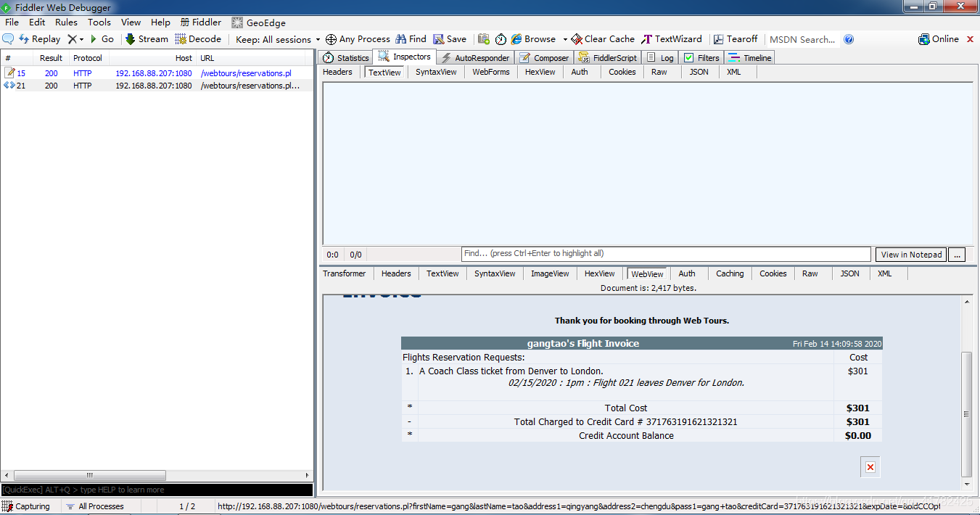Select request WebForms tab
The width and height of the screenshot is (980, 515).
pos(491,72)
